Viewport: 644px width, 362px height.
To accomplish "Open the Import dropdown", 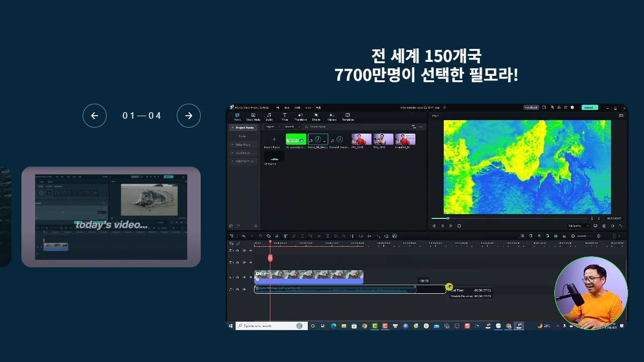I will pos(273,127).
